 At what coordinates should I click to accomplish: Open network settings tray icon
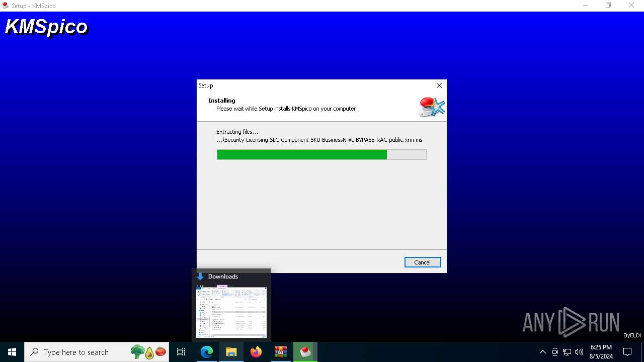567,352
